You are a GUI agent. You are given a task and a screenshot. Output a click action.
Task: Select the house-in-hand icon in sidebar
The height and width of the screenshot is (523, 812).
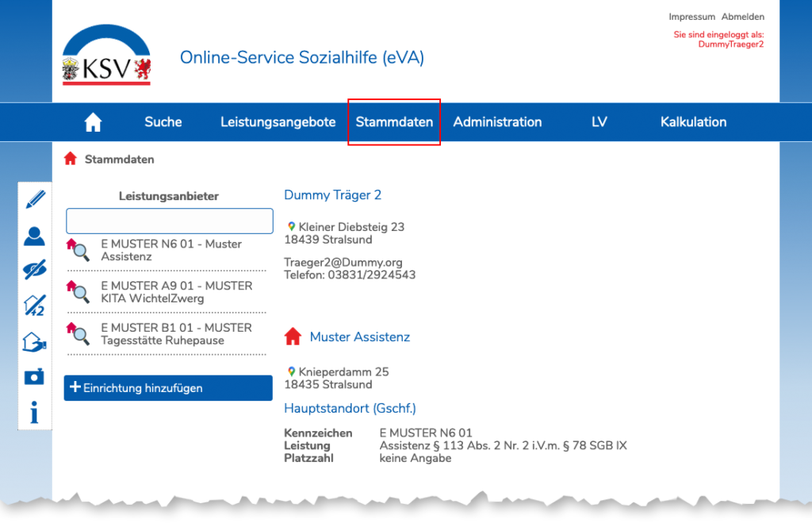(x=35, y=341)
